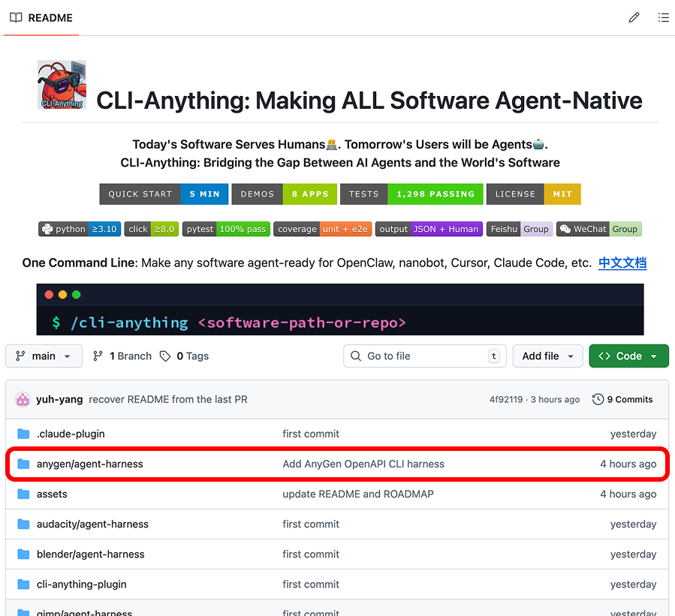Open the Quick Start 5 min badge
The width and height of the screenshot is (675, 616).
[164, 194]
